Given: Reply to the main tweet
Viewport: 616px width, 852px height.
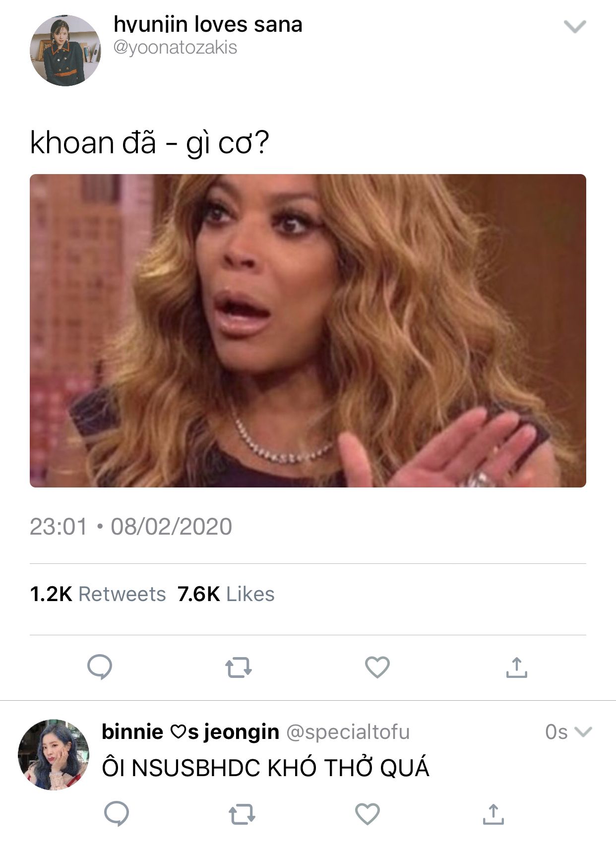Looking at the screenshot, I should tap(100, 667).
